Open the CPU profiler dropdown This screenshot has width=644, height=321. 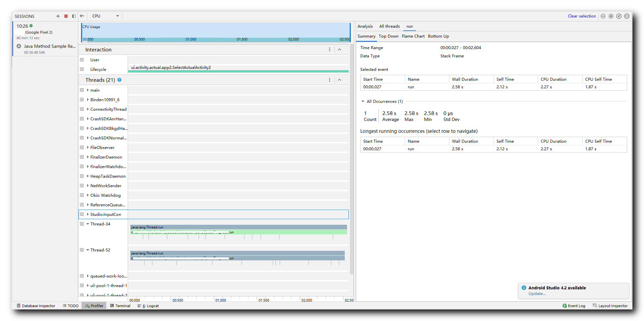point(106,16)
